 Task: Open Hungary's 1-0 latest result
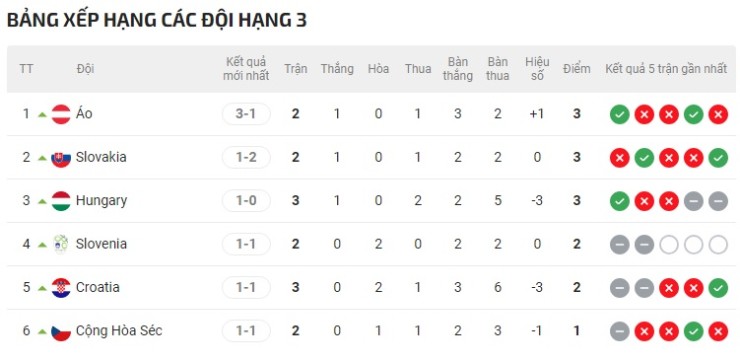click(246, 201)
